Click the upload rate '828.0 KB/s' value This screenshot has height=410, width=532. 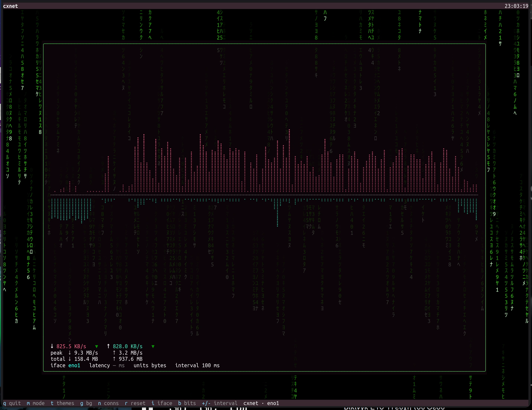point(128,346)
